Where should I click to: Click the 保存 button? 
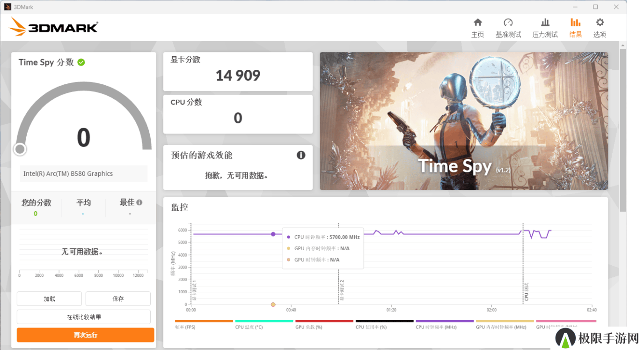[x=118, y=298]
